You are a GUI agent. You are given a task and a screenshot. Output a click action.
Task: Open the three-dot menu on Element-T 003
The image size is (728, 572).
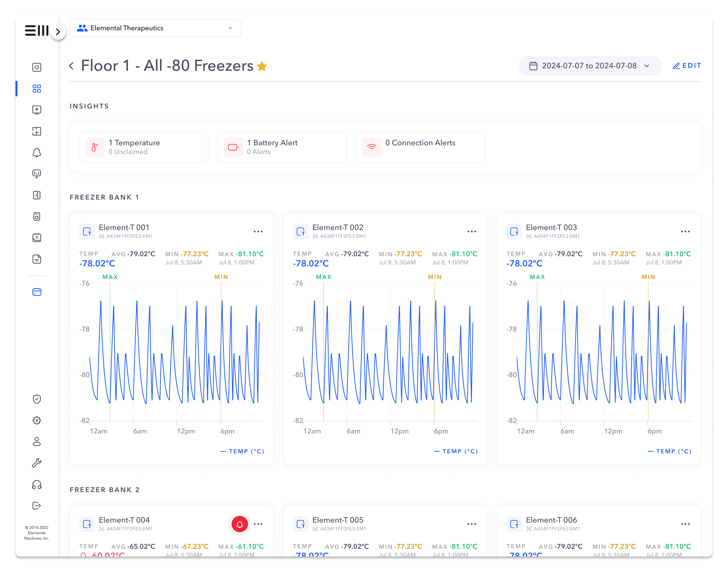tap(685, 232)
